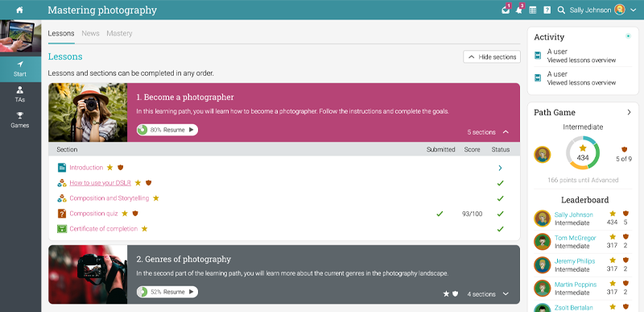This screenshot has width=644, height=312.
Task: Click the Composition quiz question icon
Action: point(62,214)
